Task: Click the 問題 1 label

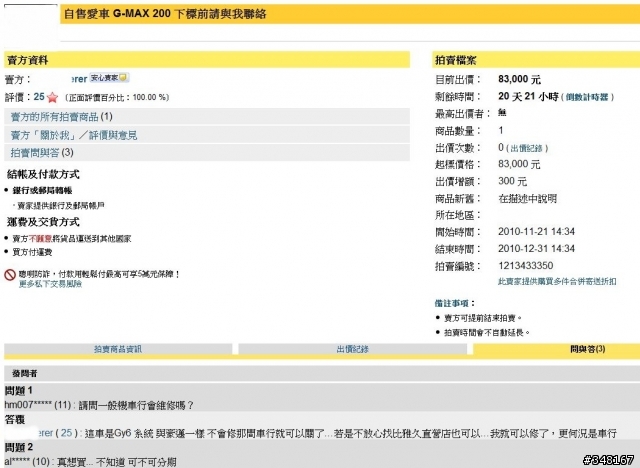Action: 18,390
